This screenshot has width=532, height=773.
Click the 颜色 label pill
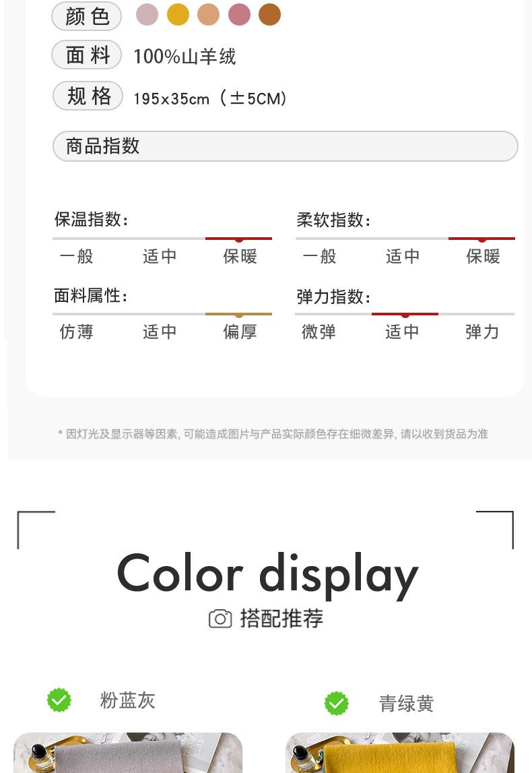87,16
